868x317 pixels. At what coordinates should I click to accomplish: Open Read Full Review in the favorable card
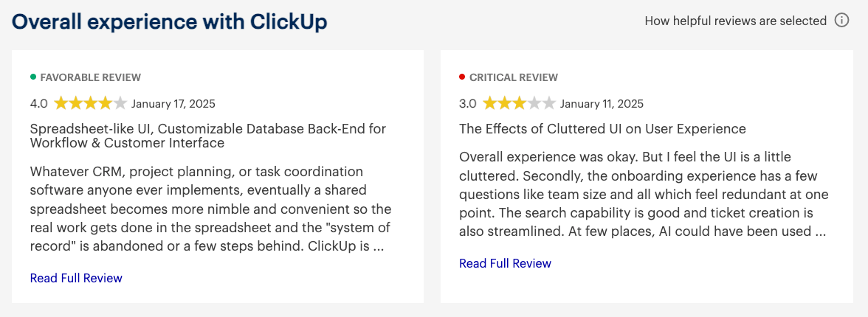(76, 278)
